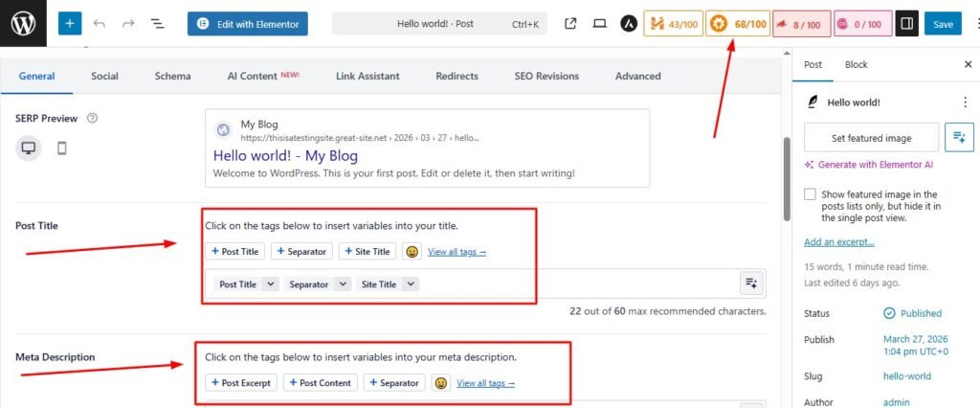This screenshot has width=980, height=408.
Task: Open the laptop device preview icon
Action: click(x=600, y=24)
